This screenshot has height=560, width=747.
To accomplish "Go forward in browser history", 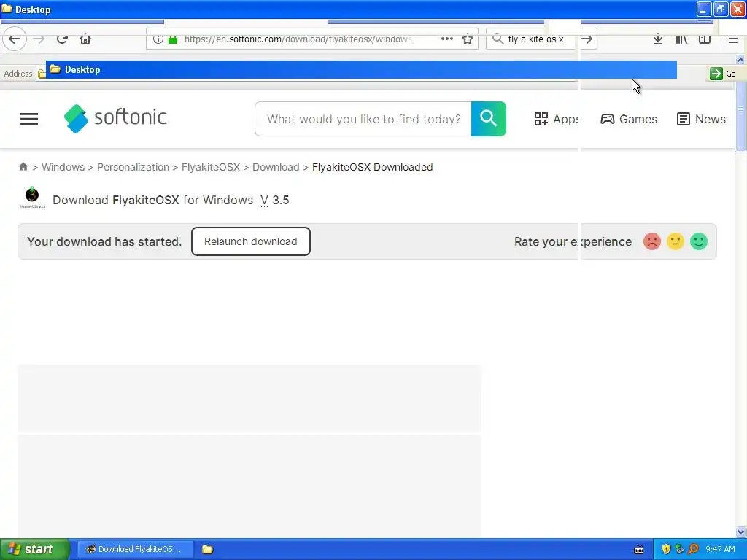I will [39, 40].
